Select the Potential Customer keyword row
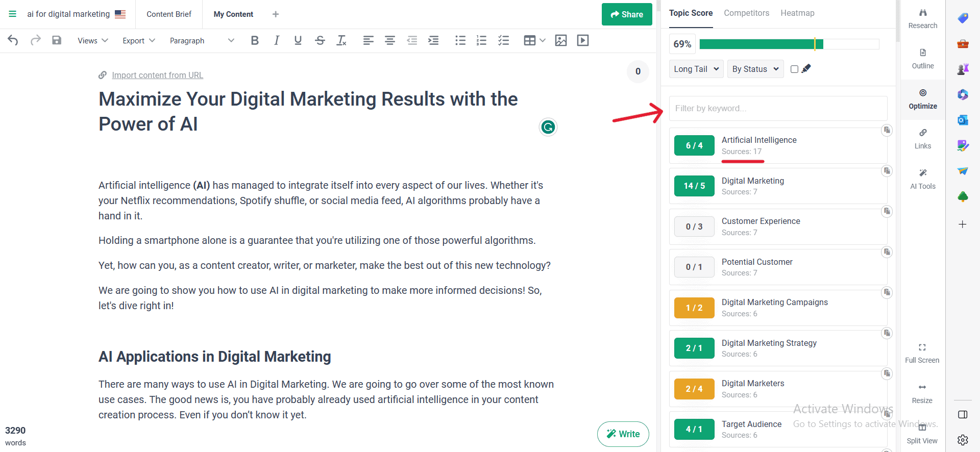 (x=778, y=267)
